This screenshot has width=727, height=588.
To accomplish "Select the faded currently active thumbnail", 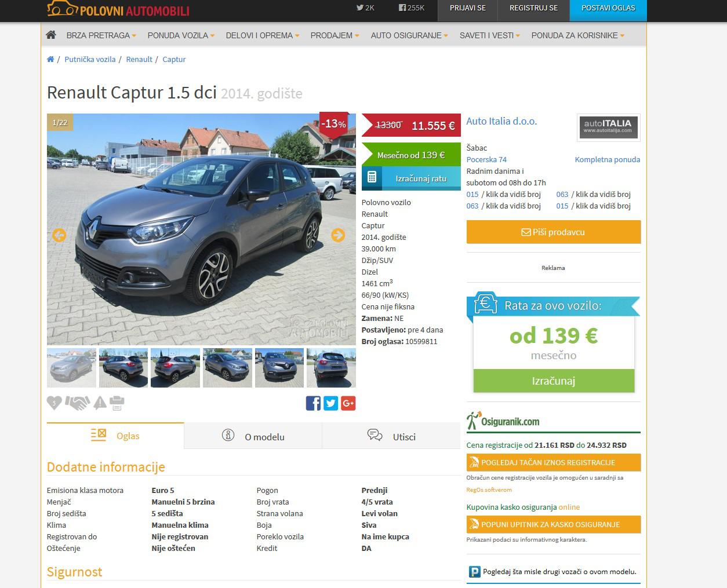I will [x=71, y=368].
